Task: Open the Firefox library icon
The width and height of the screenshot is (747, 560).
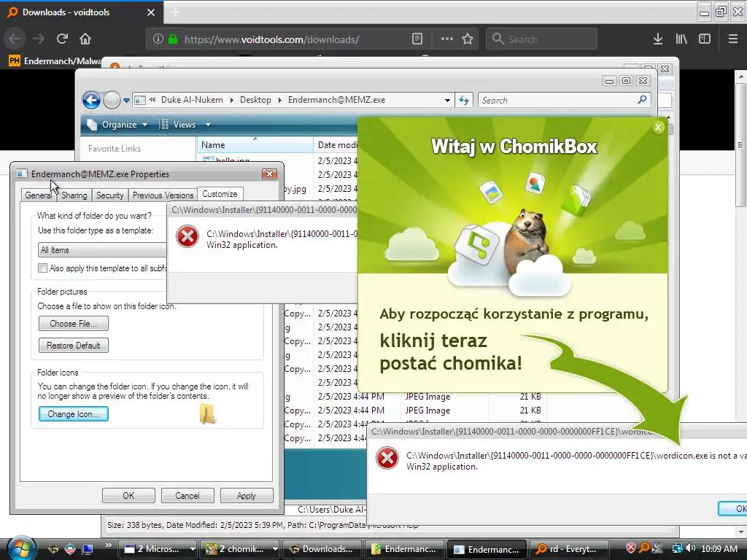Action: coord(681,39)
